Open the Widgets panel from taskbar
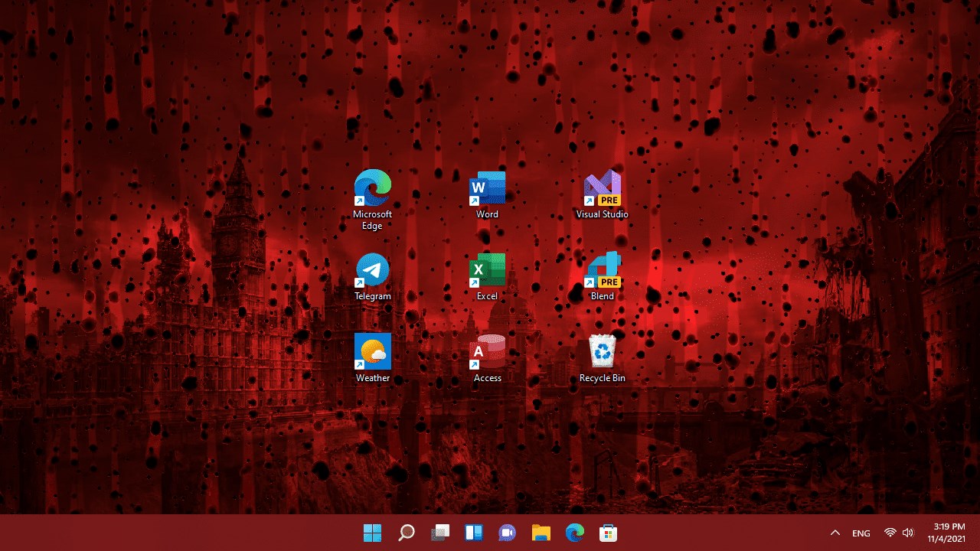Image resolution: width=980 pixels, height=551 pixels. [473, 533]
